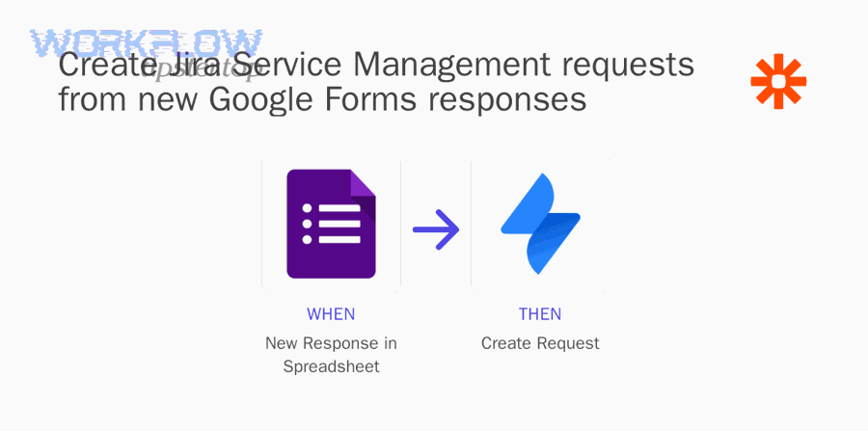Click the 'Create Jira Service Management requests' headline
868x431 pixels.
[376, 65]
